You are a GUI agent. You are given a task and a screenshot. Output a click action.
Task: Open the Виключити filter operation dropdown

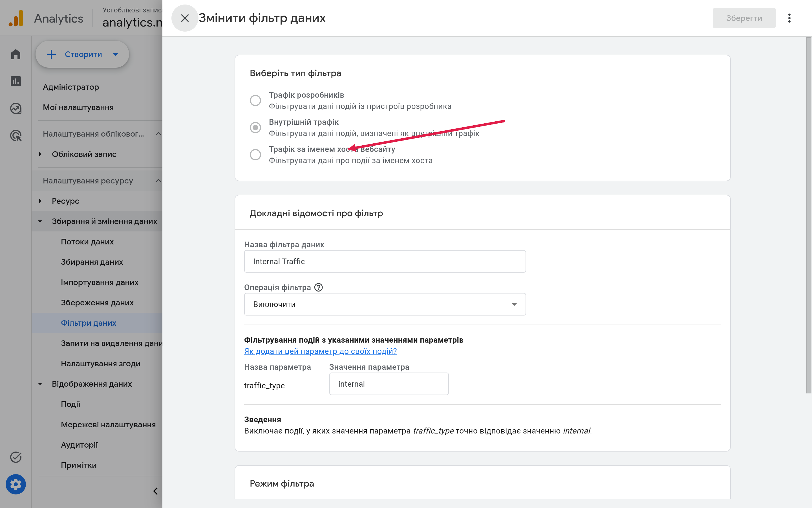tap(385, 304)
